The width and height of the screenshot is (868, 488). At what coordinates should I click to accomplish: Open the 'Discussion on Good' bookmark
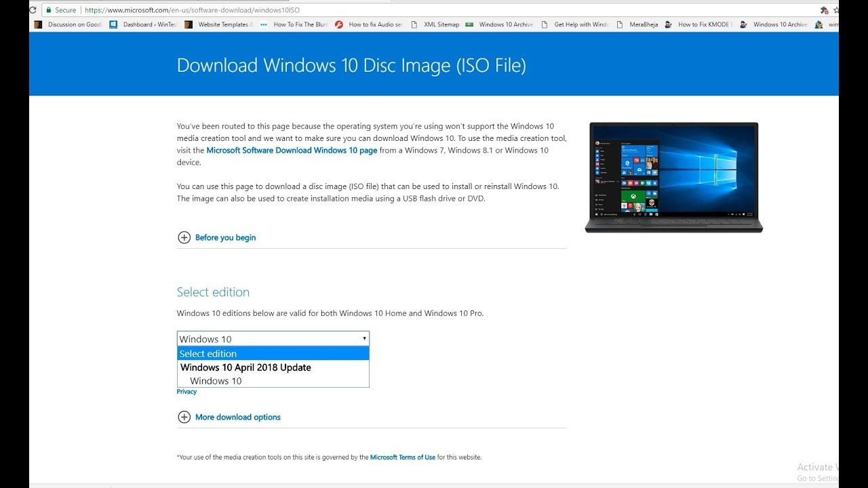(x=68, y=24)
